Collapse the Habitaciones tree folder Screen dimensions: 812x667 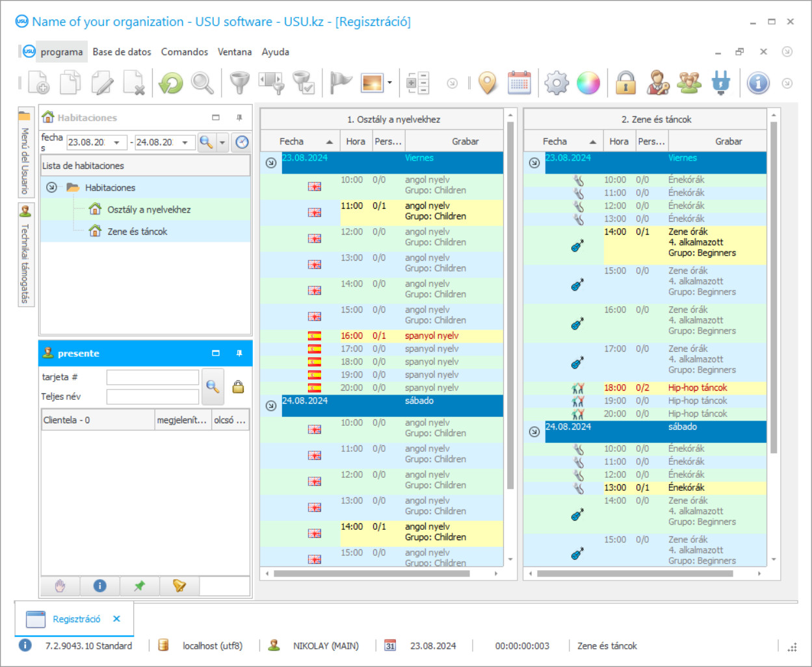pos(51,187)
